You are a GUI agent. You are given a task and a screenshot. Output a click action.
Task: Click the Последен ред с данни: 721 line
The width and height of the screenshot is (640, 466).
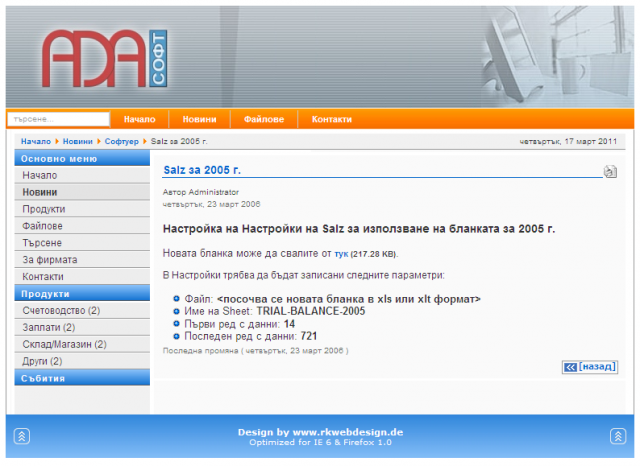pyautogui.click(x=250, y=336)
